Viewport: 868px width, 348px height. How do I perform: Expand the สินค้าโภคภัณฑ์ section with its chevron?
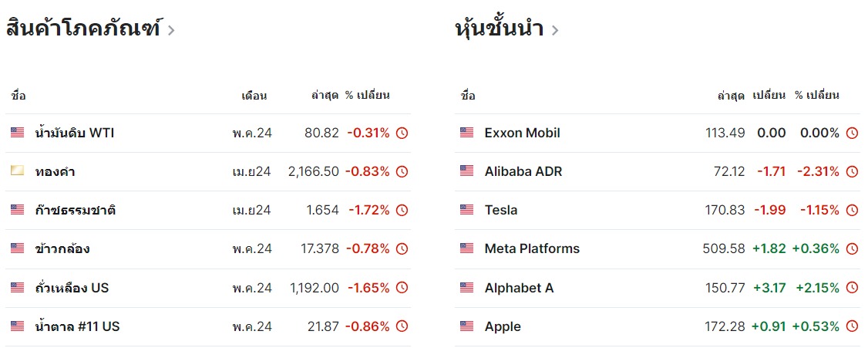171,30
